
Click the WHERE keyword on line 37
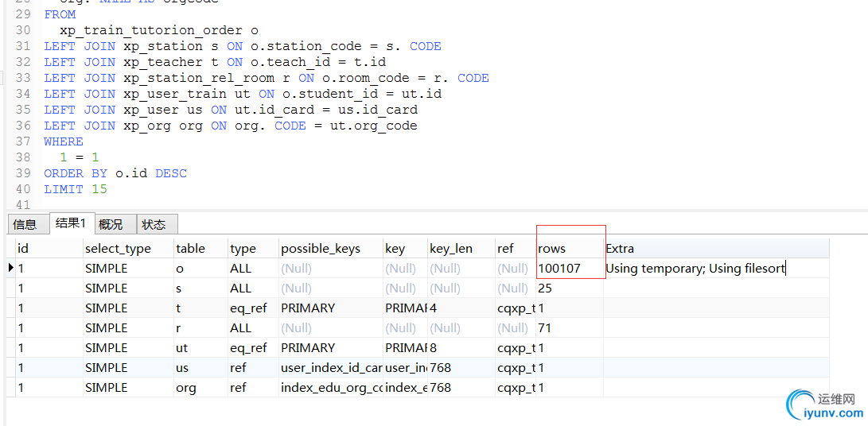[64, 141]
